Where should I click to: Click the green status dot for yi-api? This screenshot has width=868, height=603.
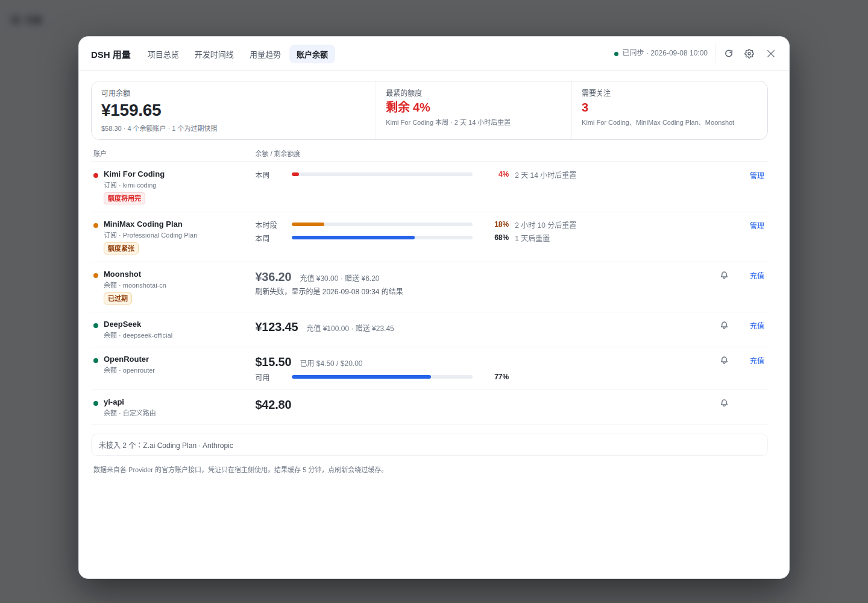[x=96, y=403]
